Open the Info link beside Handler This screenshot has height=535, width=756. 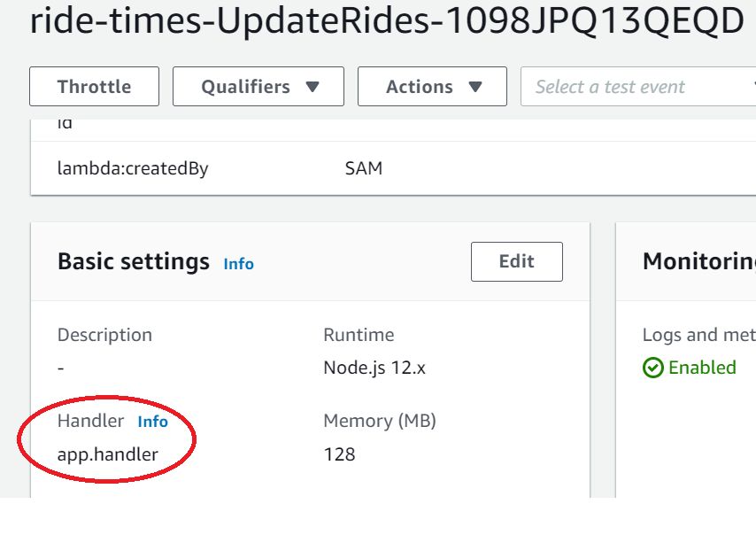152,422
